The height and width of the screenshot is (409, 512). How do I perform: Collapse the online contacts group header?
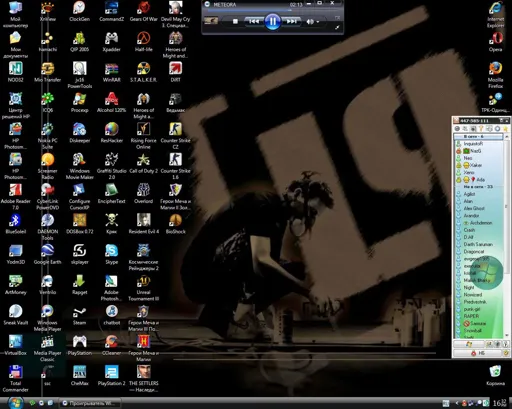[479, 137]
